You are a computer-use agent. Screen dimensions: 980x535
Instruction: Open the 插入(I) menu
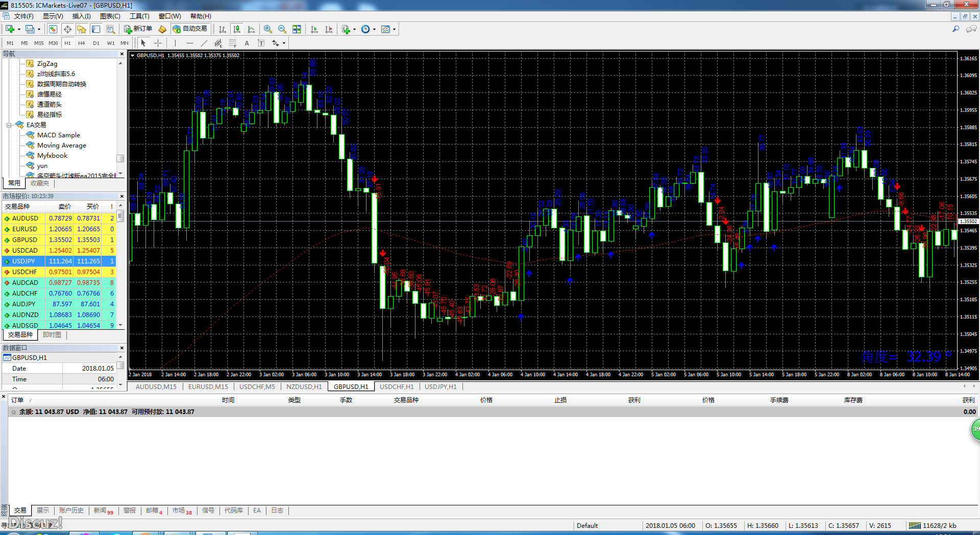pyautogui.click(x=81, y=16)
